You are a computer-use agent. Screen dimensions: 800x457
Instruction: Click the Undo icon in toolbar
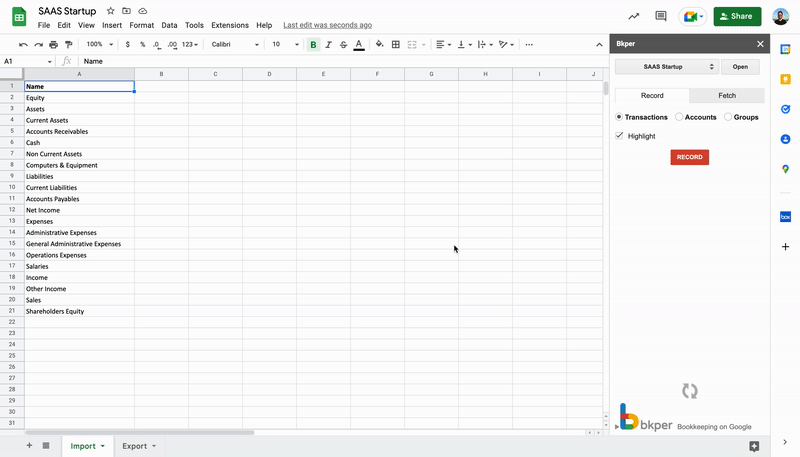(x=23, y=45)
